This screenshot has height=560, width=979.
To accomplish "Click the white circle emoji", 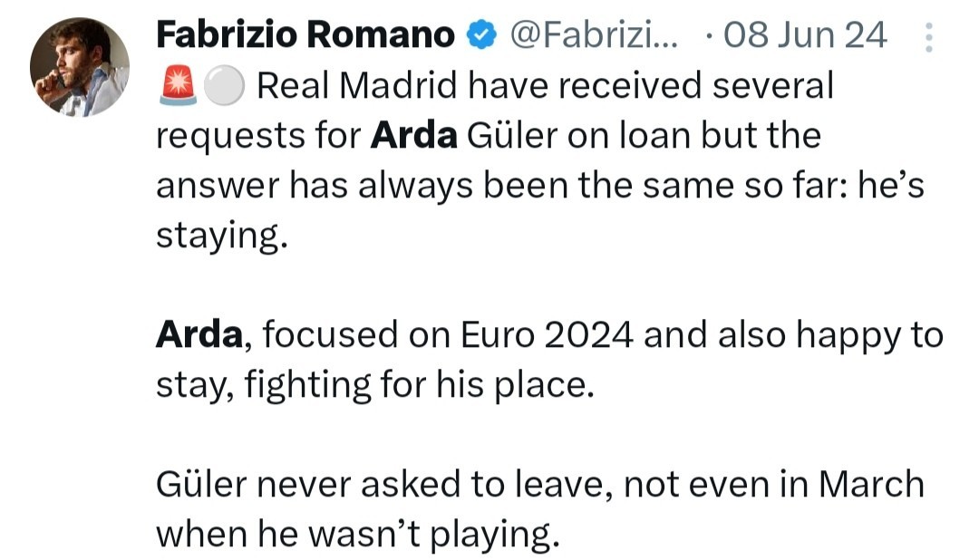I will [x=224, y=85].
